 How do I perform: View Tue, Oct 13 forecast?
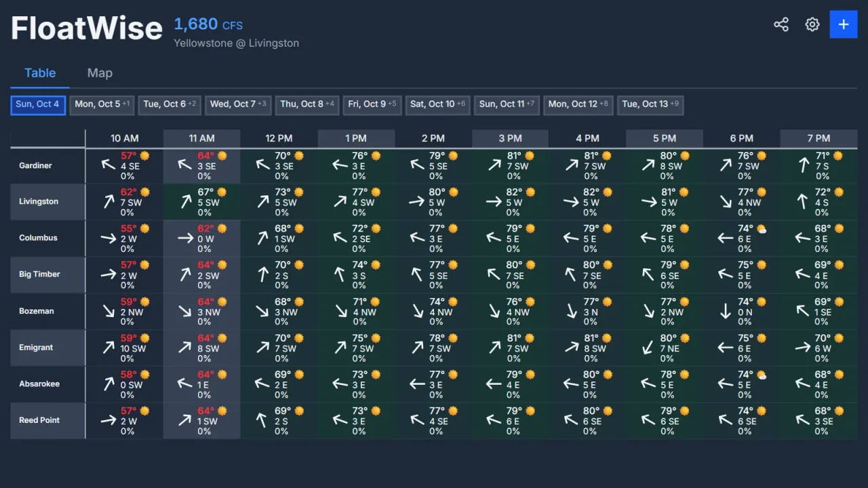coord(650,104)
